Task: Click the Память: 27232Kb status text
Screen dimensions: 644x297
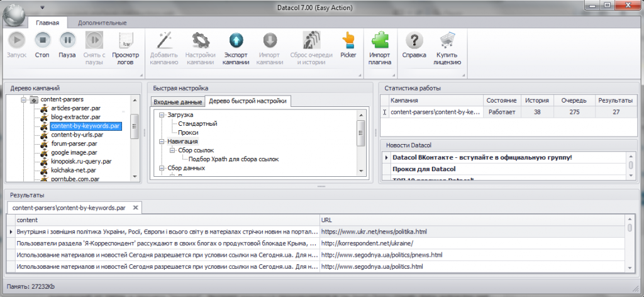Action: pyautogui.click(x=31, y=286)
